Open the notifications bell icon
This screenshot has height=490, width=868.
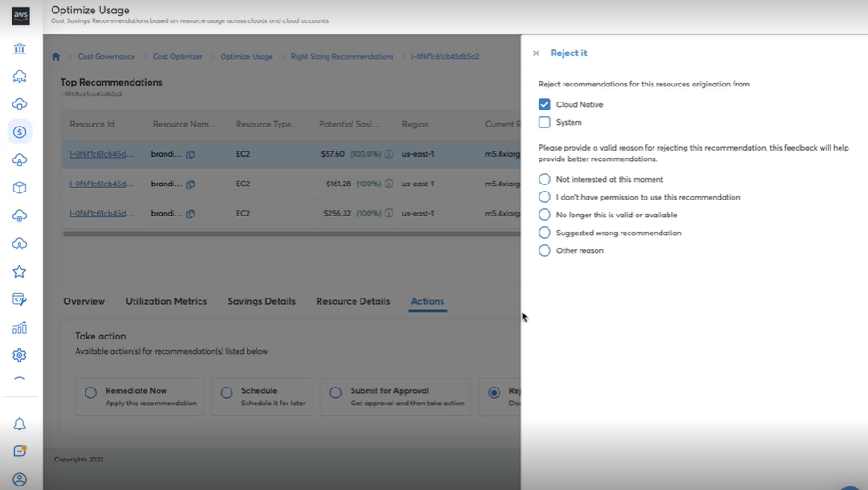pos(20,423)
